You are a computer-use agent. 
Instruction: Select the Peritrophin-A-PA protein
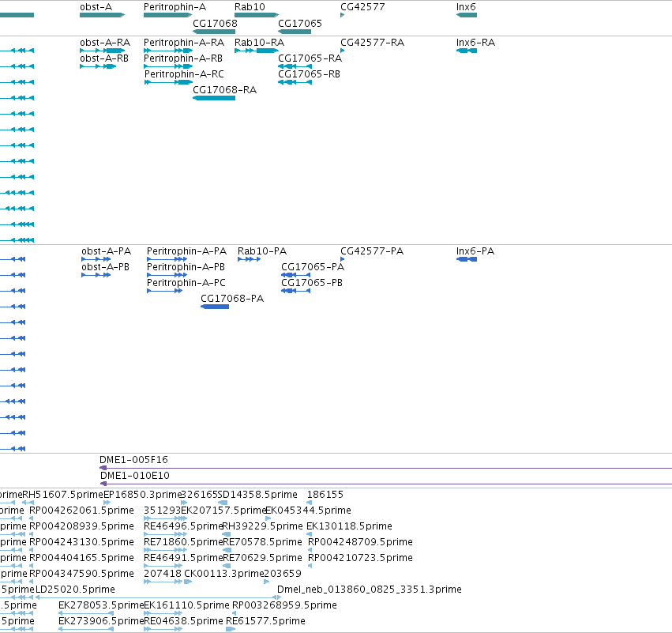(167, 259)
